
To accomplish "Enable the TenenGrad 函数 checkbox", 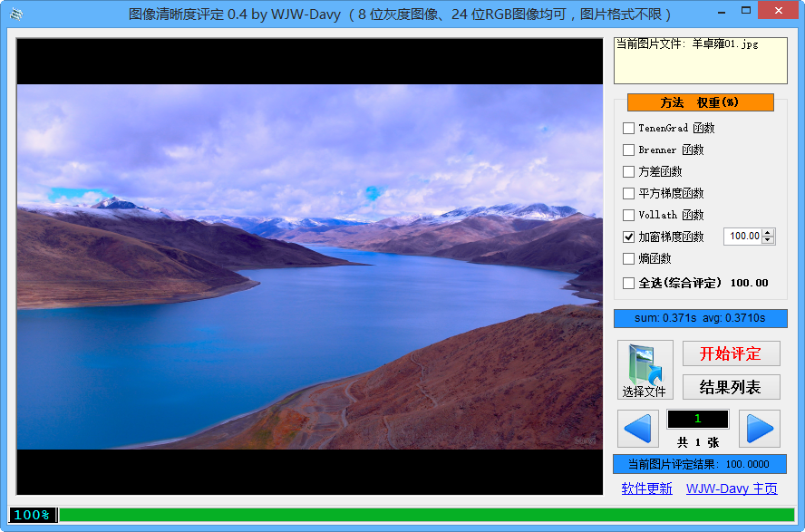I will pos(628,128).
